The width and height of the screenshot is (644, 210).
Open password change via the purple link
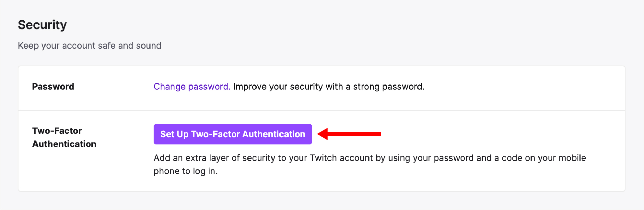[191, 87]
